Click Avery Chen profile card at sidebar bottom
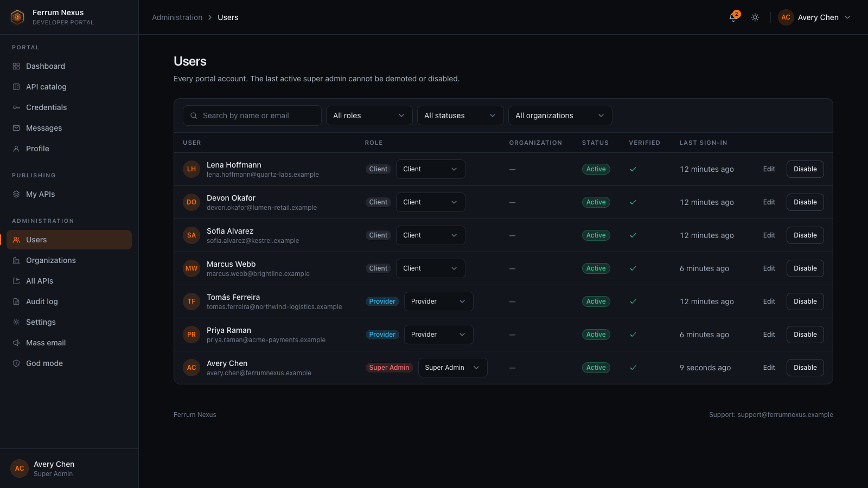 click(69, 468)
